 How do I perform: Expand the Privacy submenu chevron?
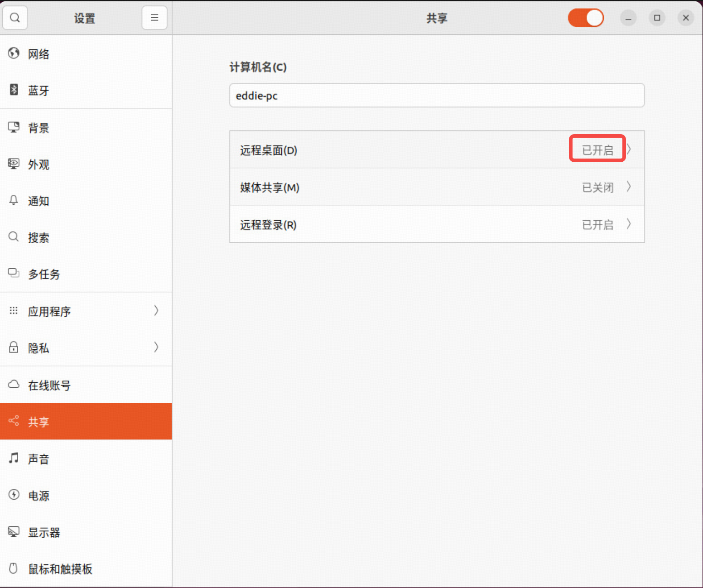[156, 347]
